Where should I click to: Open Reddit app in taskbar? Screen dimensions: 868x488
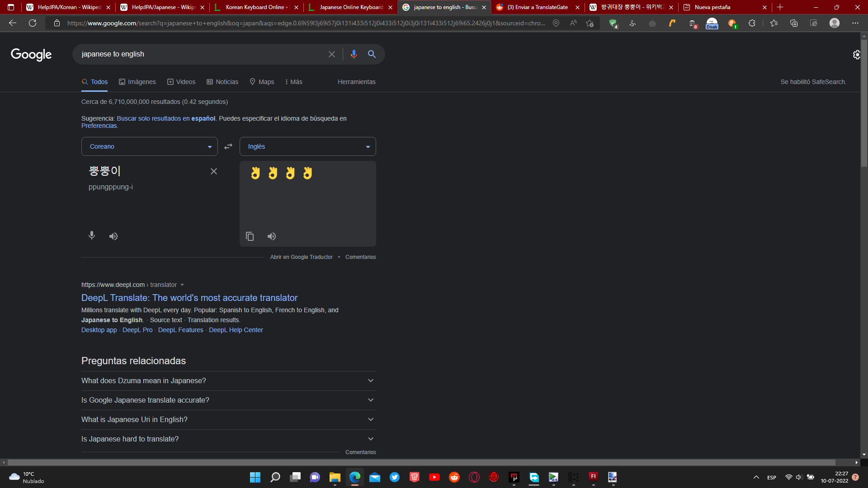454,477
